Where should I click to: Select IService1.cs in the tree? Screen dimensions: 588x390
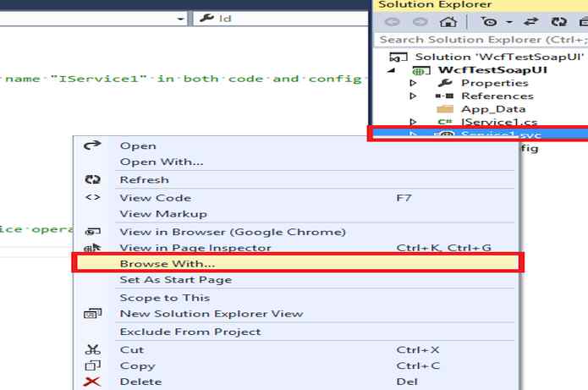pyautogui.click(x=499, y=123)
